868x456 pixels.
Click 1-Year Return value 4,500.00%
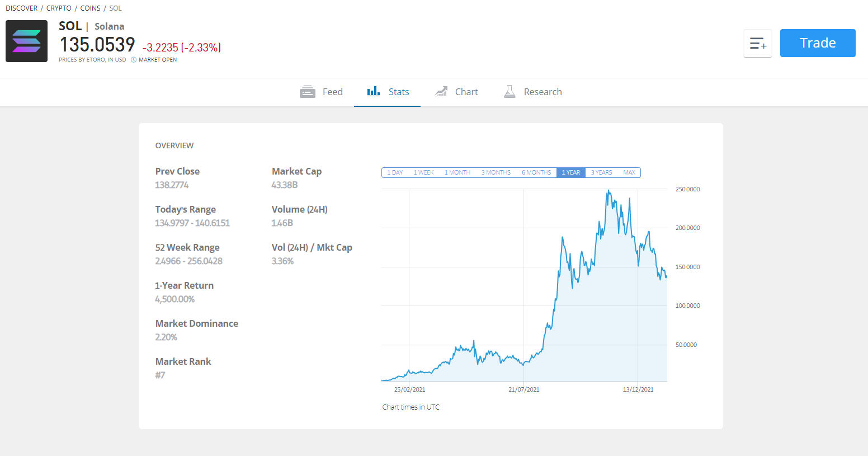(x=175, y=299)
